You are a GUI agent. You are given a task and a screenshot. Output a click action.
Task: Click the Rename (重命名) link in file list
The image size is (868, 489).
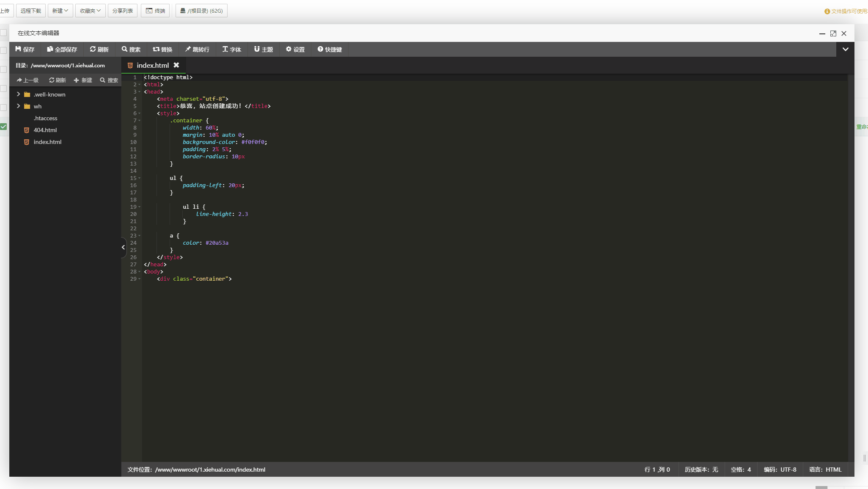862,127
